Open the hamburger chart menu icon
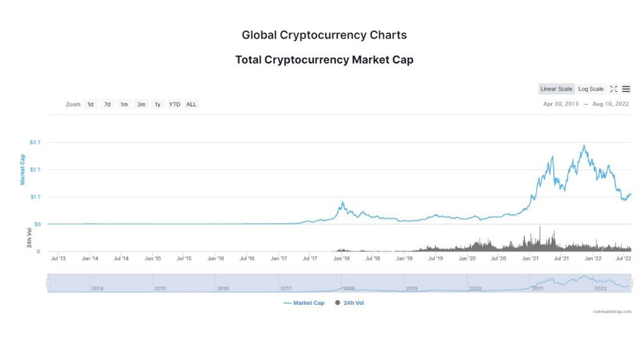 point(626,89)
